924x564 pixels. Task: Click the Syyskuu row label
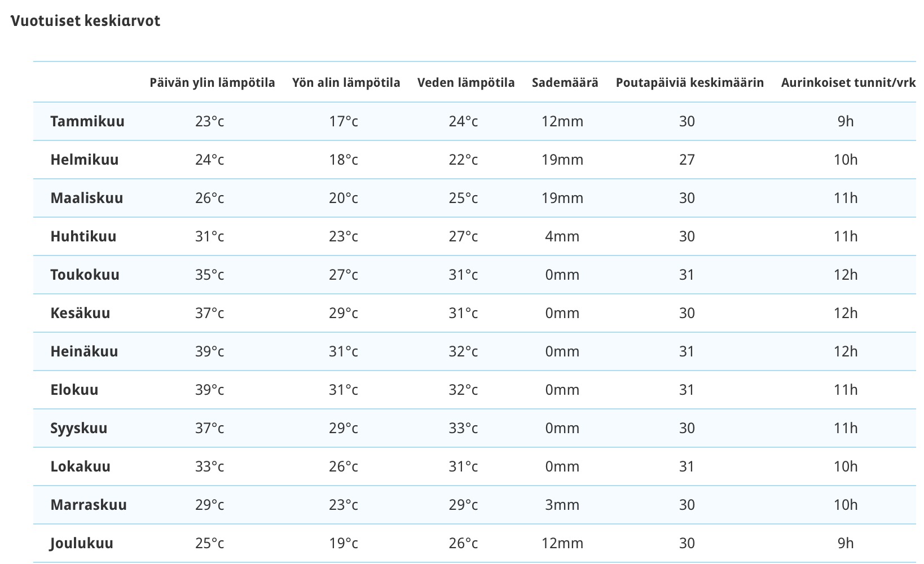coord(79,428)
